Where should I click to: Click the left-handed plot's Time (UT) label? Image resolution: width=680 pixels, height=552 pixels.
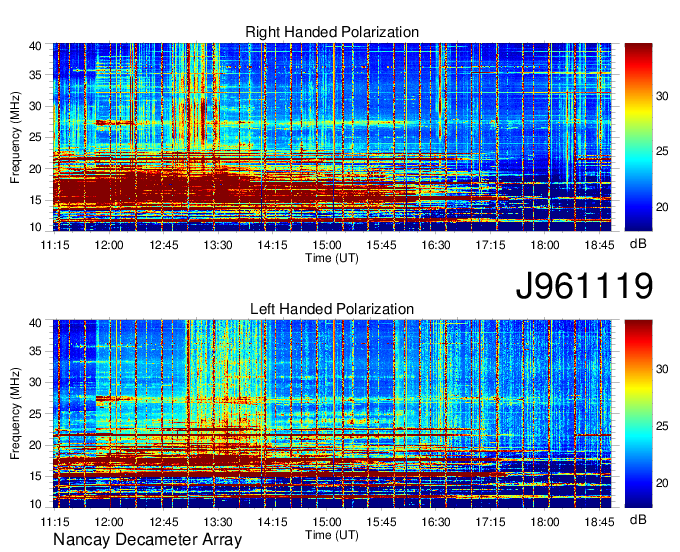tap(332, 535)
